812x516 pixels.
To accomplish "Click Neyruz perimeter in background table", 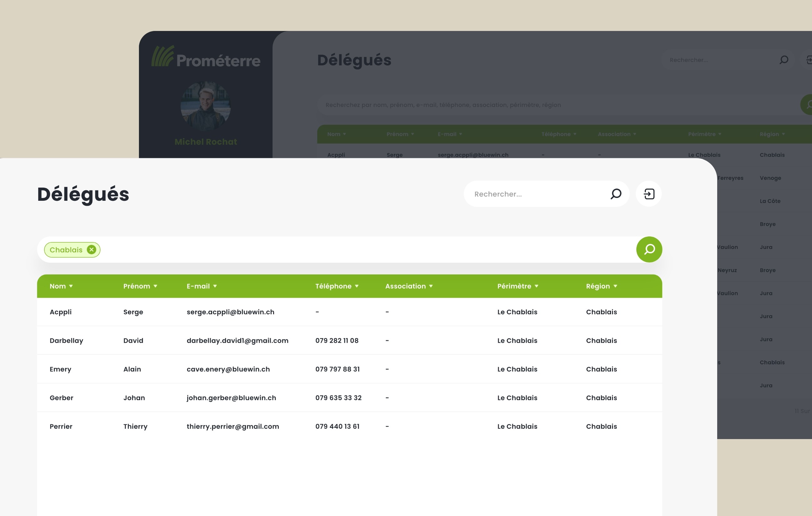I will click(x=728, y=270).
